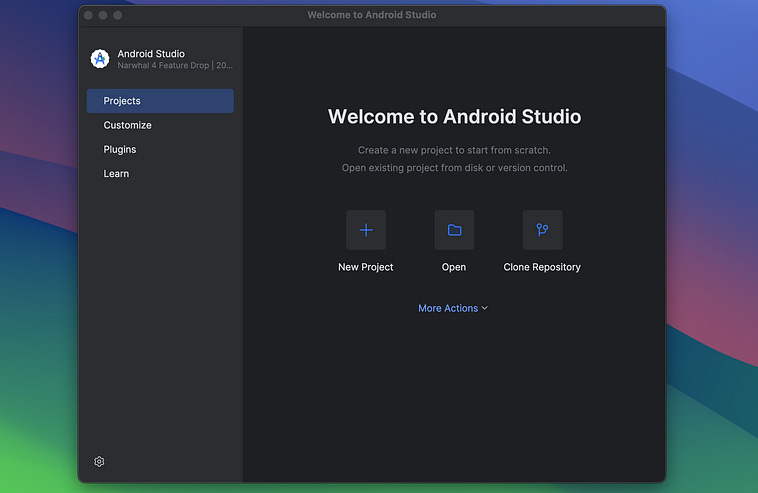
Task: Switch to the Customize tab
Action: point(160,125)
